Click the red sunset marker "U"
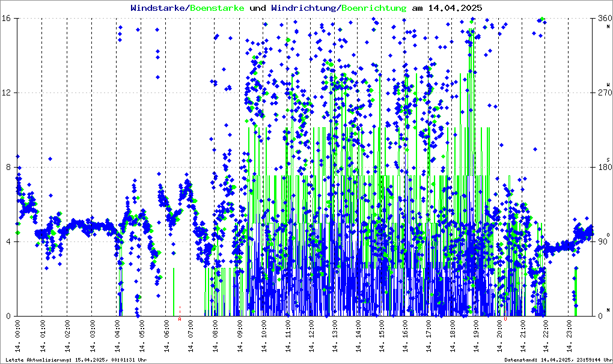 (x=505, y=319)
